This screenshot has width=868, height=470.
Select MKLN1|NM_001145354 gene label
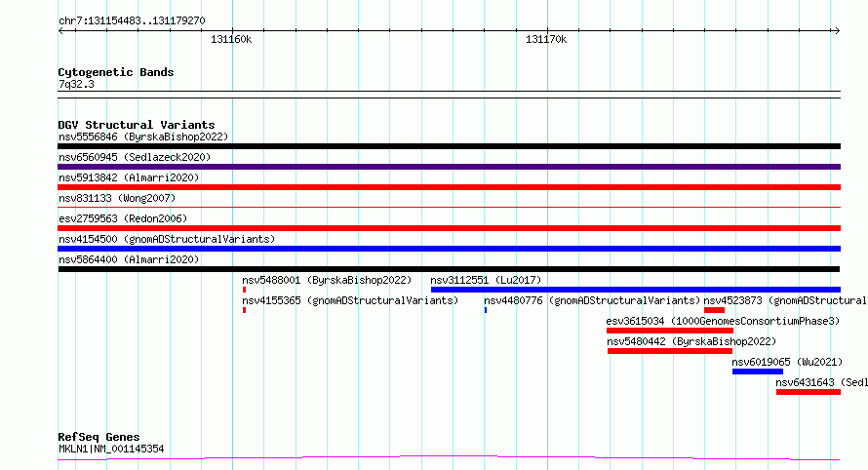point(111,449)
